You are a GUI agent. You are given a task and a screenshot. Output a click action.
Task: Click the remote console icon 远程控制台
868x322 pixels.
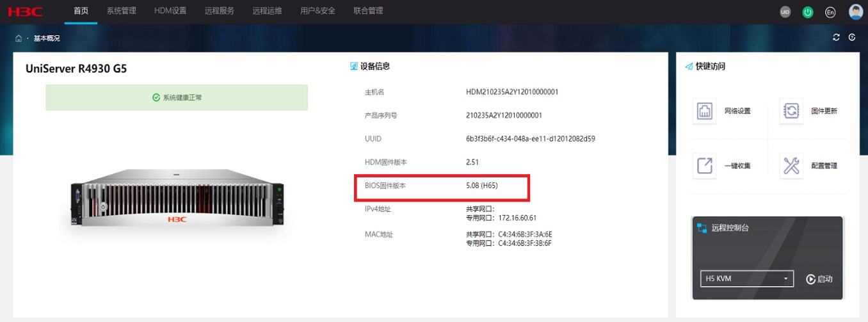click(702, 228)
